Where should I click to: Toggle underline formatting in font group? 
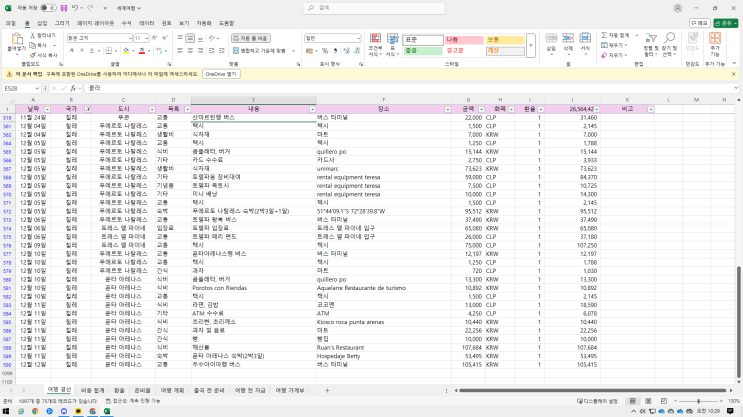click(x=91, y=51)
